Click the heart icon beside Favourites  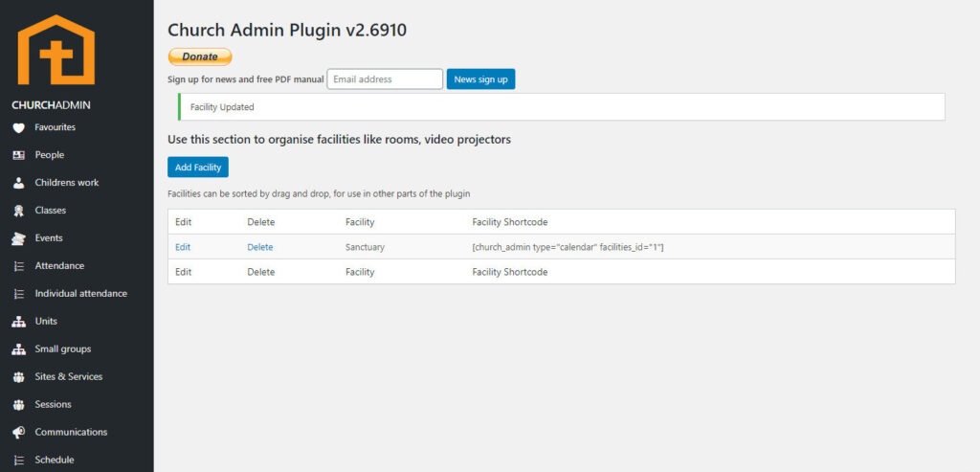[x=18, y=127]
